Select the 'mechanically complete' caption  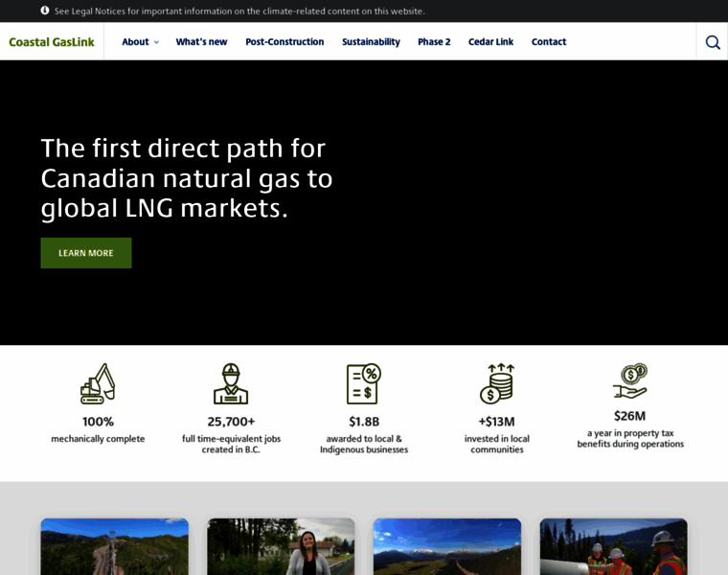(x=98, y=439)
